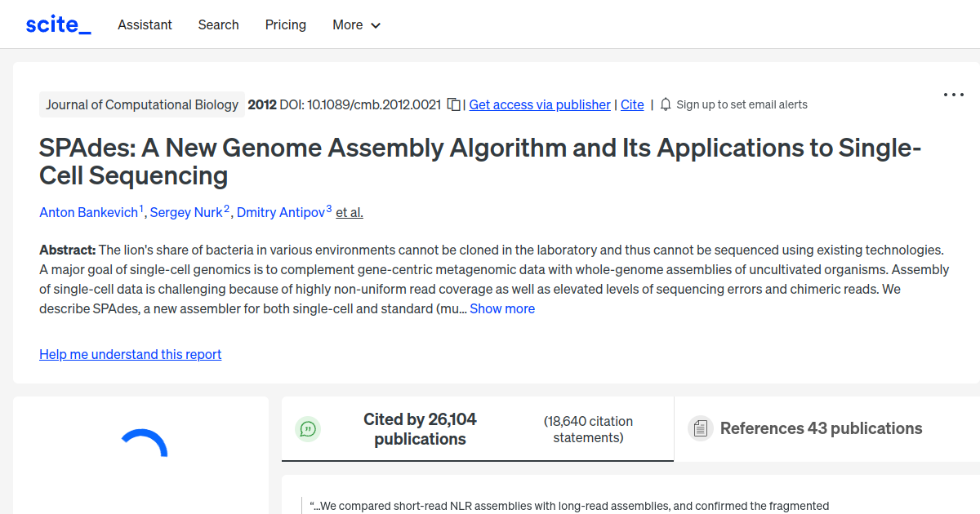Click the bell icon for email alerts

point(666,104)
